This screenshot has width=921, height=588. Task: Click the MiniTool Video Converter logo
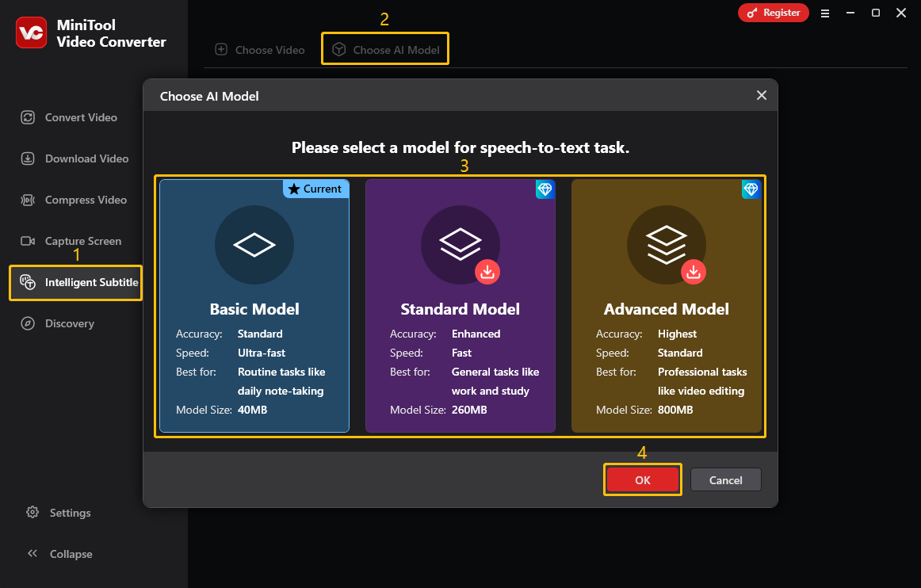point(31,33)
